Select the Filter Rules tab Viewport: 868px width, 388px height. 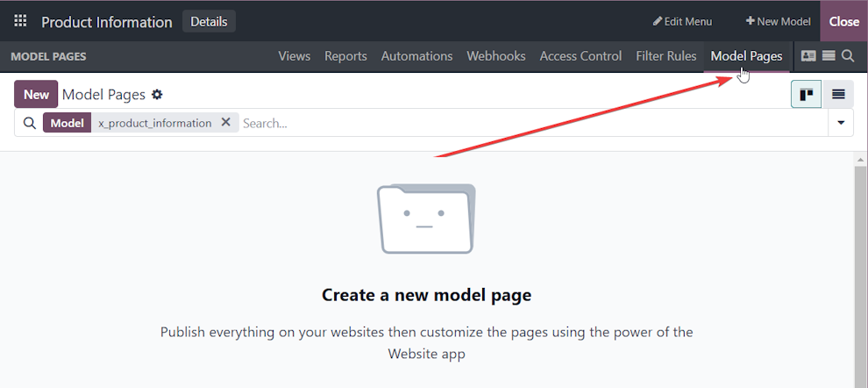click(x=665, y=56)
